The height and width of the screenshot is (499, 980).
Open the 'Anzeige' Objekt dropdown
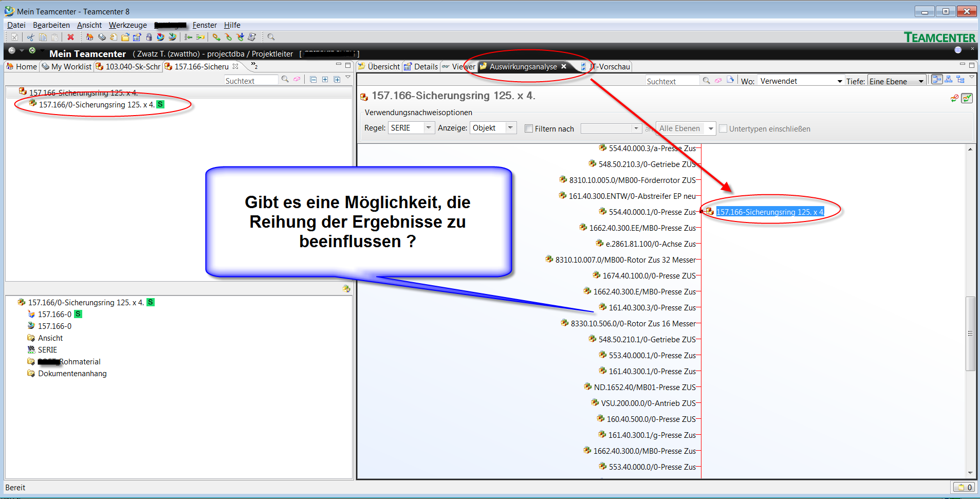(x=510, y=127)
